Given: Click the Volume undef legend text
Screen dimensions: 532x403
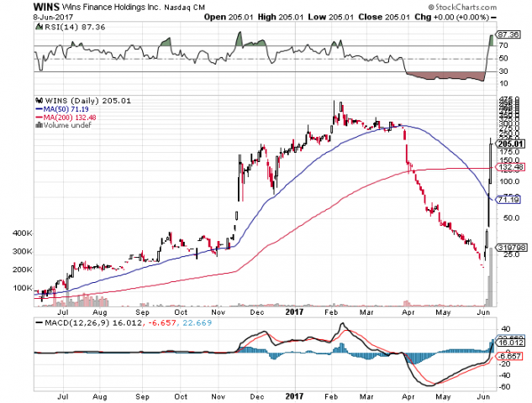Looking at the screenshot, I should [67, 125].
